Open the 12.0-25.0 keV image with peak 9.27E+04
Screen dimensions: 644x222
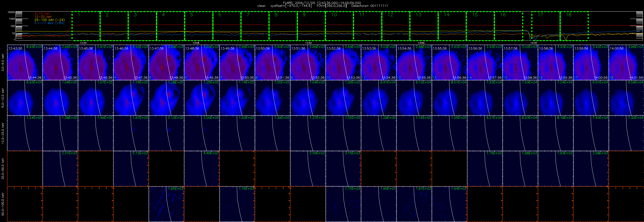(485, 133)
